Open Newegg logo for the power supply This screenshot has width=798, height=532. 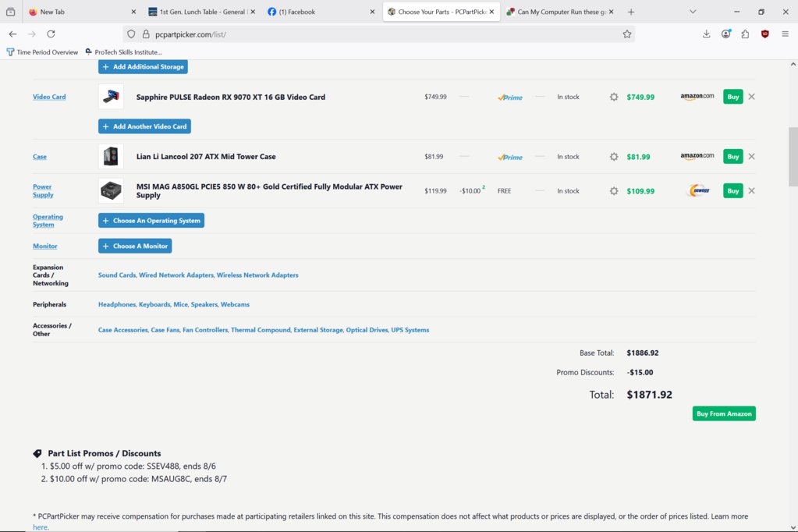click(699, 191)
